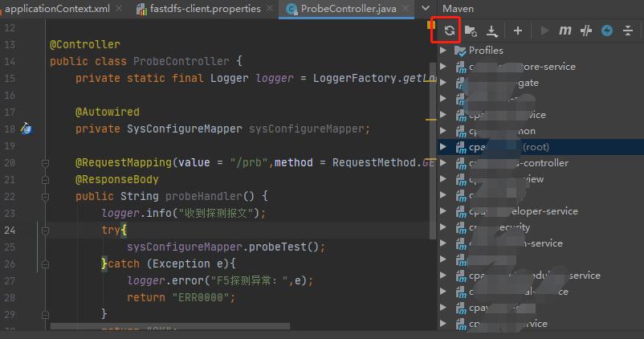Click warning stripe mark near line 17
This screenshot has height=339, width=644.
point(430,120)
